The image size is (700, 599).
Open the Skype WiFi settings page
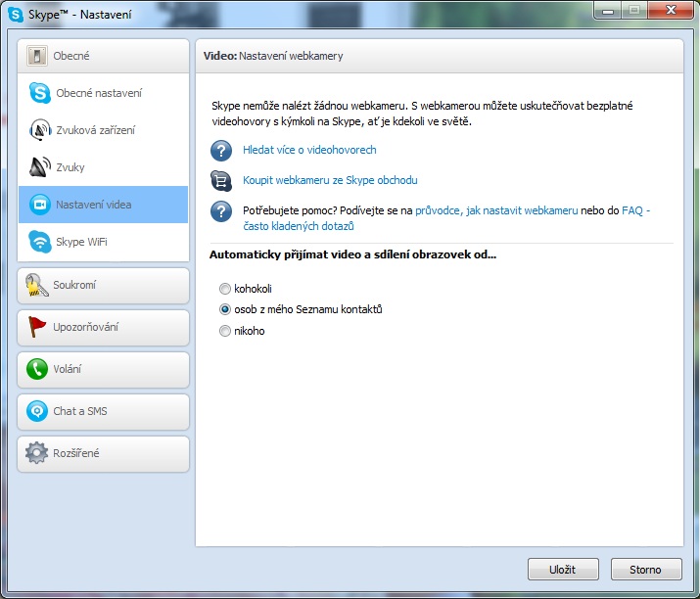[x=103, y=242]
